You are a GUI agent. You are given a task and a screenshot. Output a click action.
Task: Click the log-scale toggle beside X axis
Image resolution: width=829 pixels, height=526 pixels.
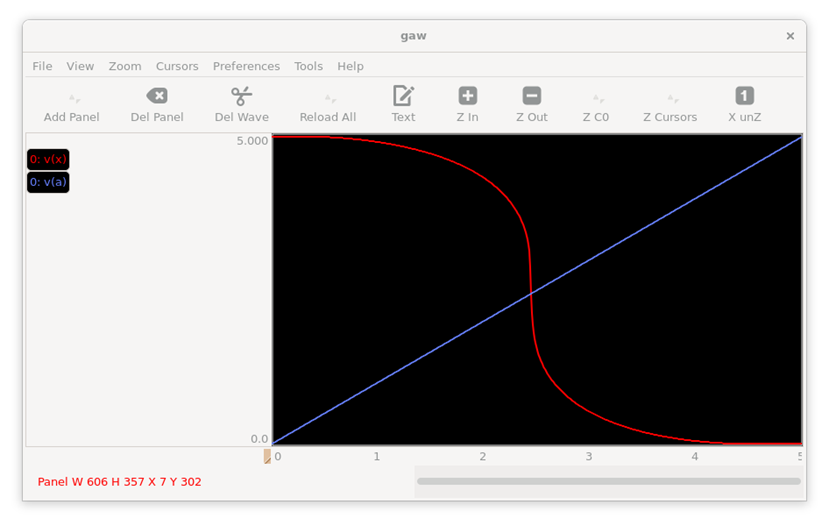[268, 456]
